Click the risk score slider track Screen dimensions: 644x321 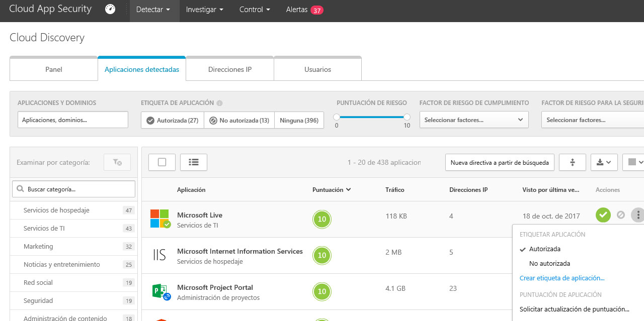(372, 117)
